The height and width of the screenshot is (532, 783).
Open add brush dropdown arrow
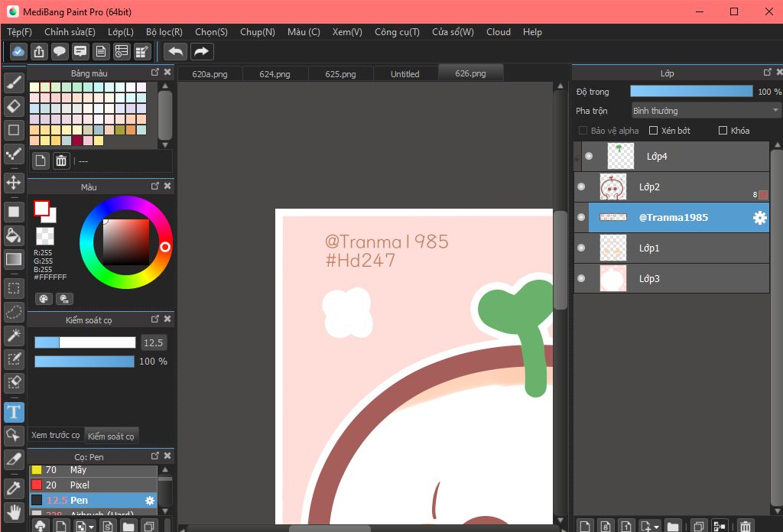(x=91, y=527)
